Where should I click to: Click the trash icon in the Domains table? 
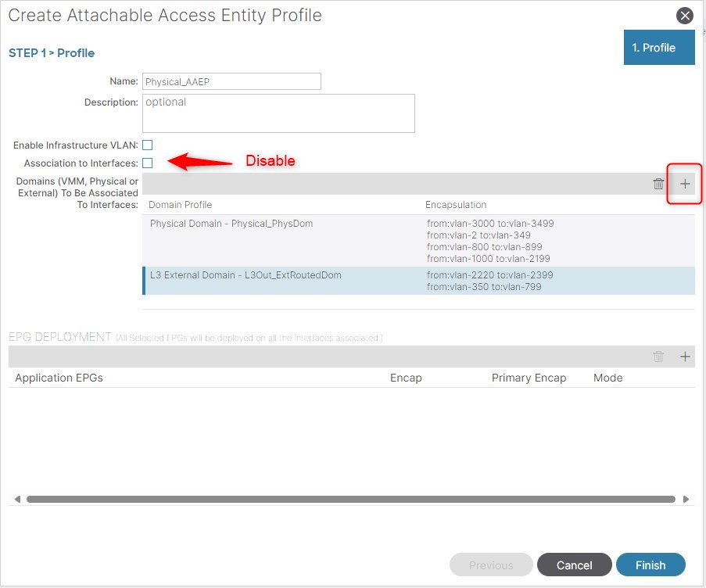click(658, 184)
